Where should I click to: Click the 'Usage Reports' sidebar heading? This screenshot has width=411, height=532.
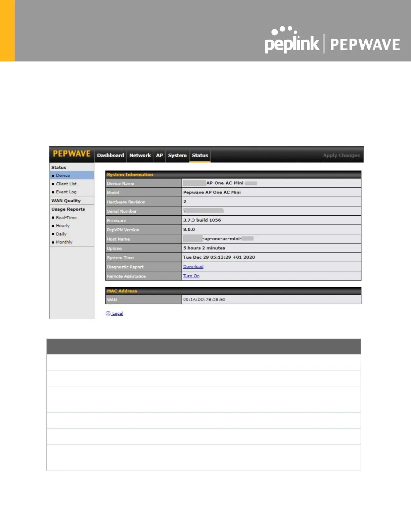pos(68,209)
